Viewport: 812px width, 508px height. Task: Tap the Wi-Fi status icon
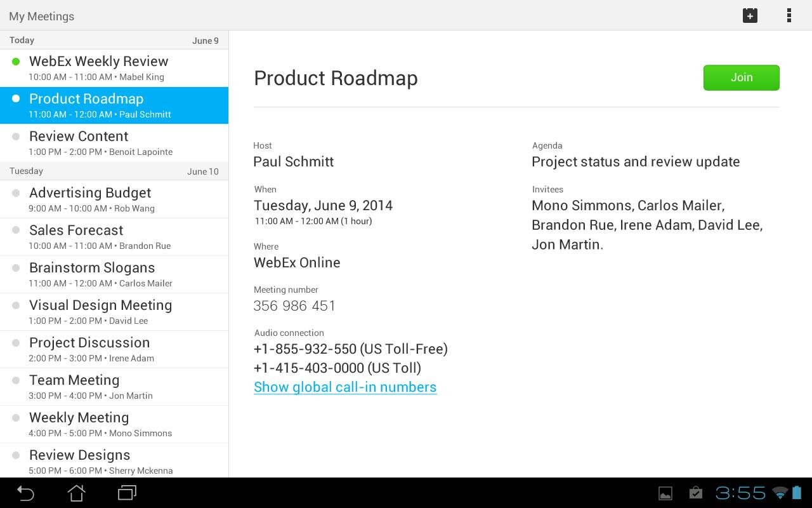point(780,493)
